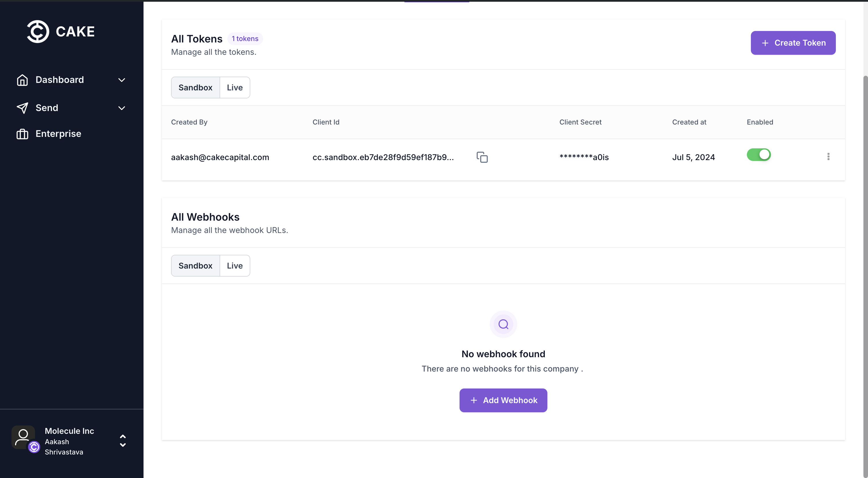Click the Dashboard home icon

22,80
